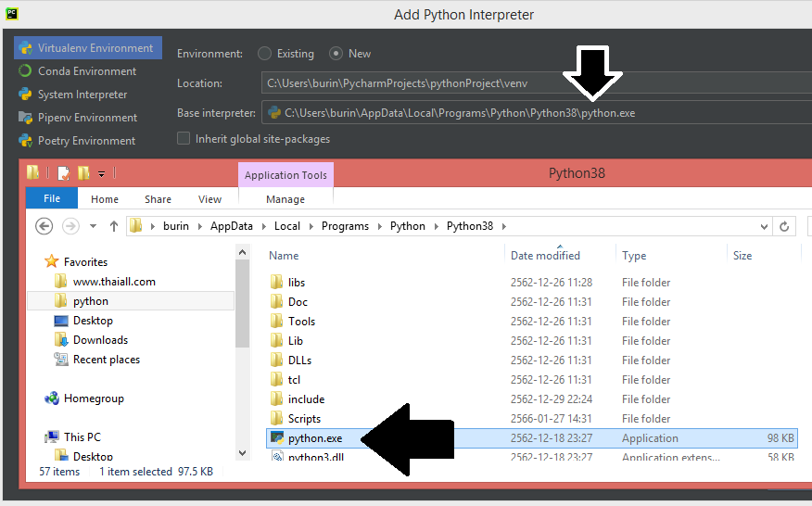The height and width of the screenshot is (506, 812).
Task: Select python.exe application file
Action: point(532,438)
